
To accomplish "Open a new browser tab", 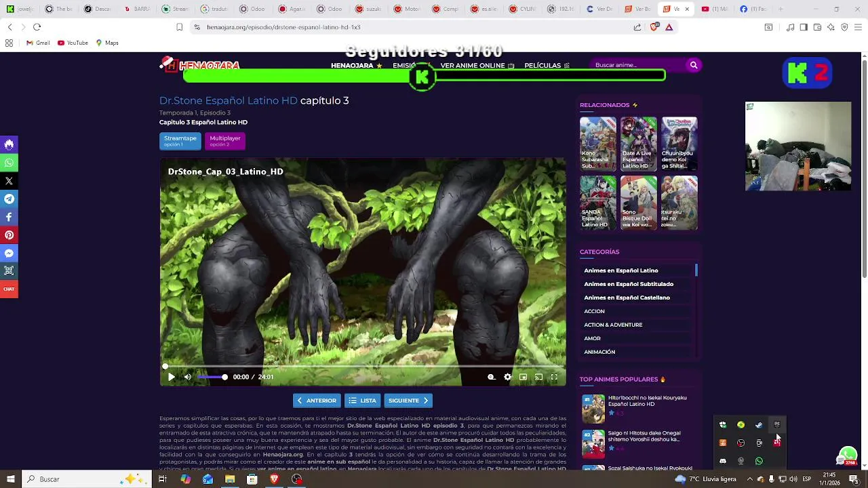I will 781,9.
